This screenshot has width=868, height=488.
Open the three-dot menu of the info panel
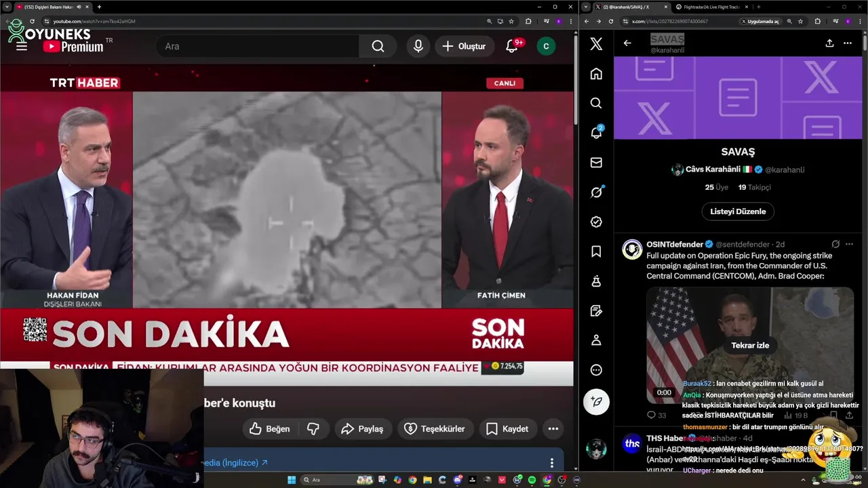coord(551,463)
